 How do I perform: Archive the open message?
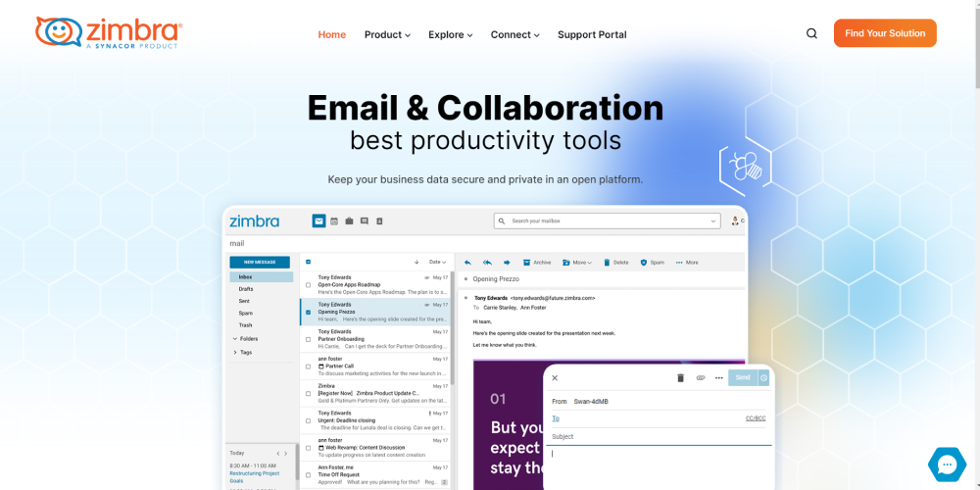tap(537, 263)
